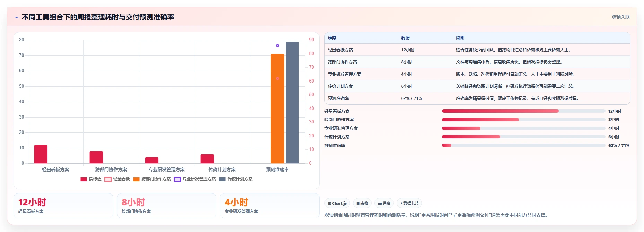The width and height of the screenshot is (644, 232).
Task: Click the purple data point above the orange bar
Action: [277, 45]
